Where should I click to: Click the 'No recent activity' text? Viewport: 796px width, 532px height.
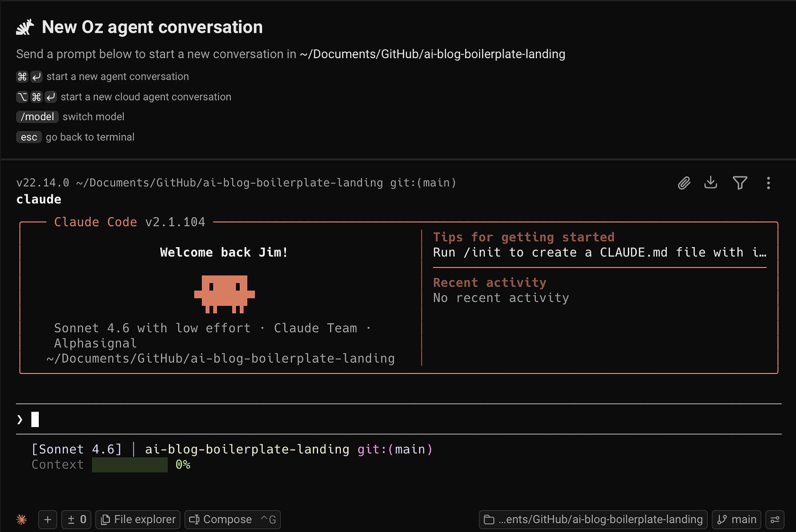501,298
